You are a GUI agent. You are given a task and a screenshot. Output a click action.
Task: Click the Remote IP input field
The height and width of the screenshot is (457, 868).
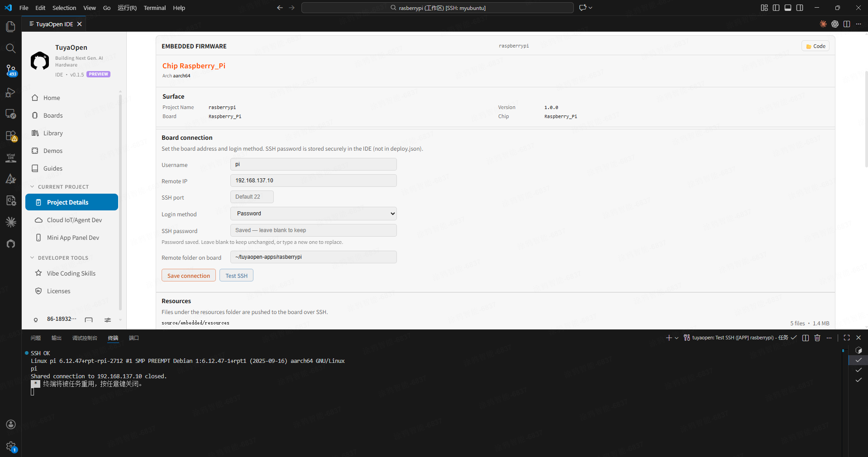click(314, 181)
